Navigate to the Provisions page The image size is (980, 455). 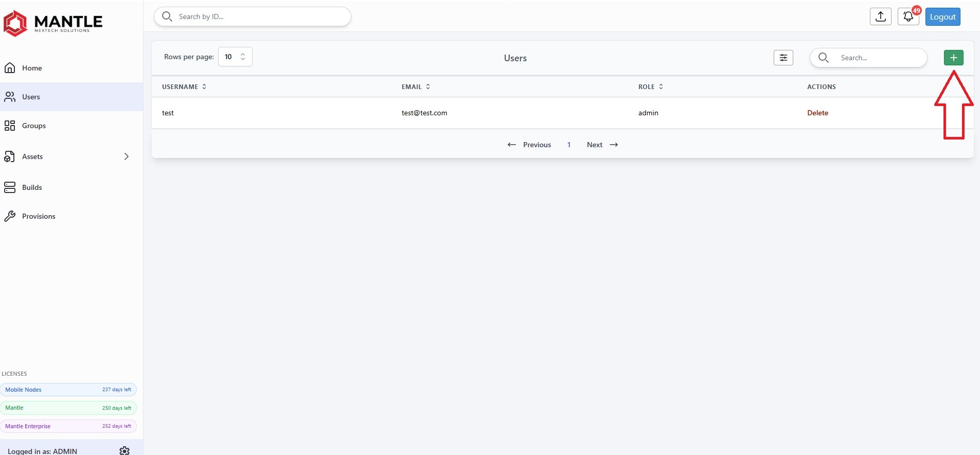coord(39,216)
